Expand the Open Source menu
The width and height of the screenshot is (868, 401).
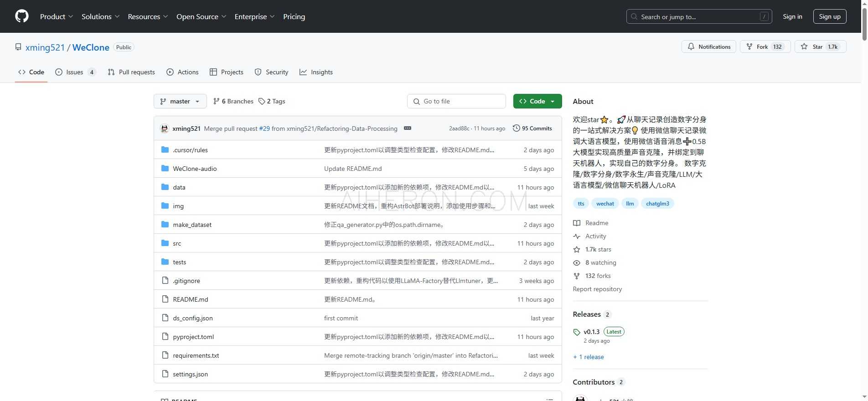[201, 16]
